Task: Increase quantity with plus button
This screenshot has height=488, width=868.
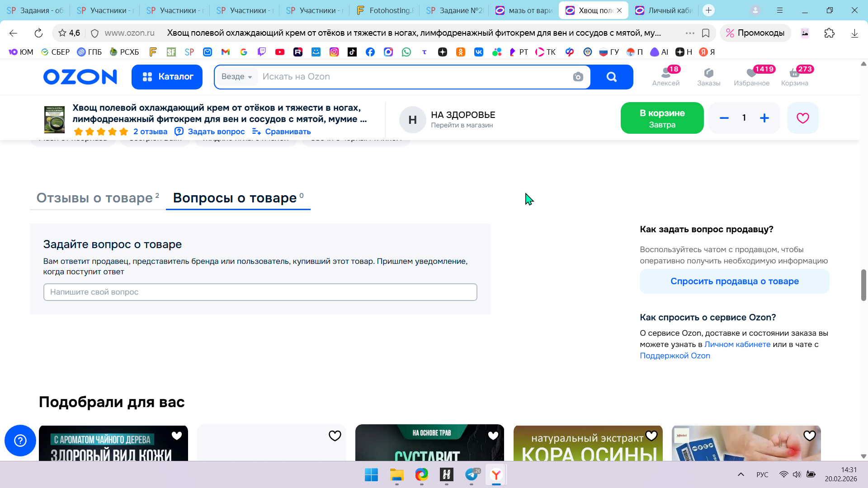Action: tap(764, 118)
